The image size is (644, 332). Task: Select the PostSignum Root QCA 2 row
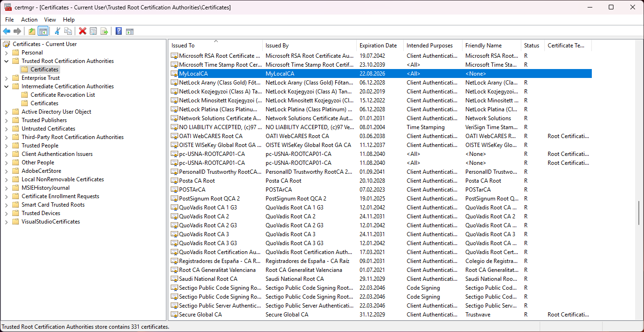point(380,199)
